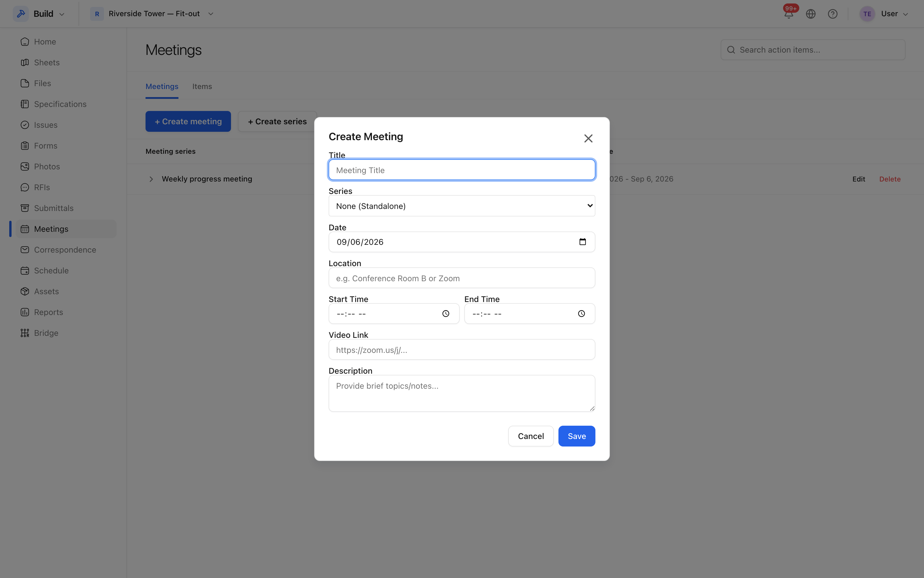Click the Cancel button
The width and height of the screenshot is (924, 578).
pyautogui.click(x=531, y=436)
